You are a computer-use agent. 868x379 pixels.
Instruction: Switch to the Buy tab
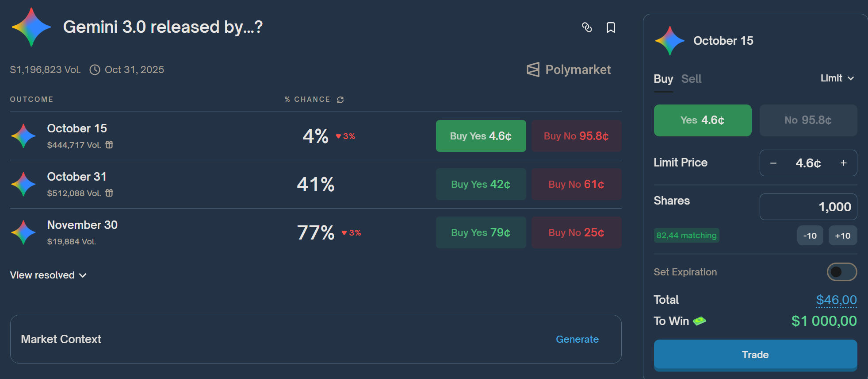(663, 79)
